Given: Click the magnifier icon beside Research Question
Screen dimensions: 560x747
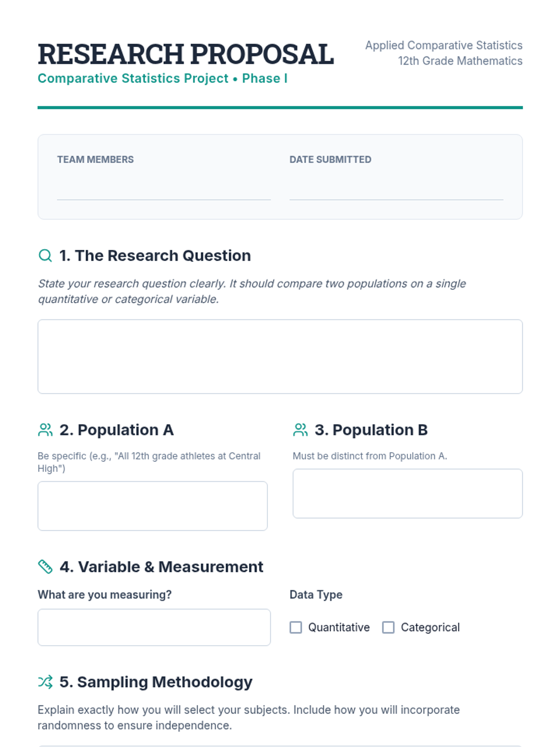Looking at the screenshot, I should pyautogui.click(x=45, y=256).
